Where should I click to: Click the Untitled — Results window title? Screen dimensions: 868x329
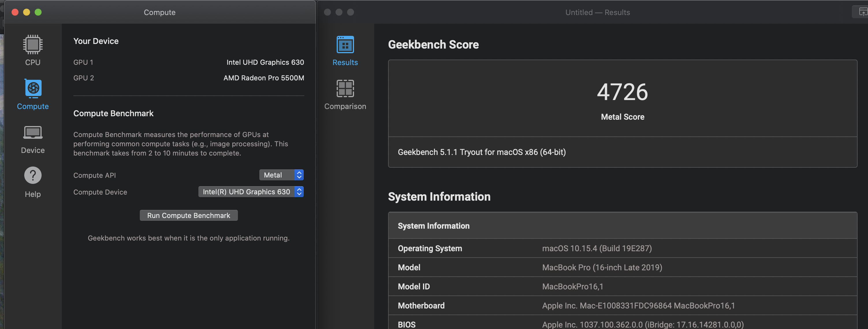597,12
